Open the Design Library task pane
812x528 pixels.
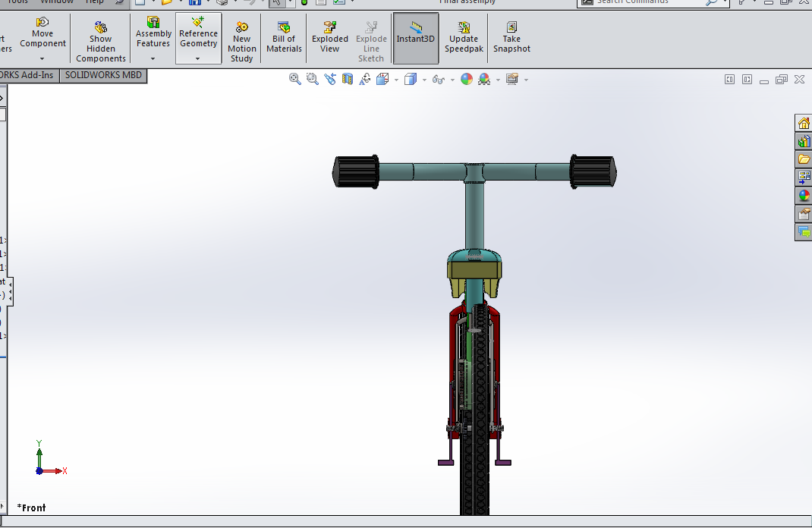tap(803, 141)
